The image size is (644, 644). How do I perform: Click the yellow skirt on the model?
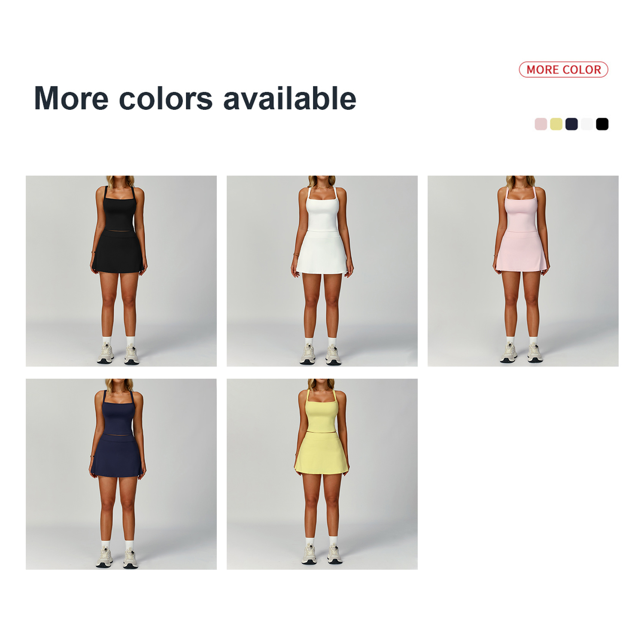pos(322,453)
